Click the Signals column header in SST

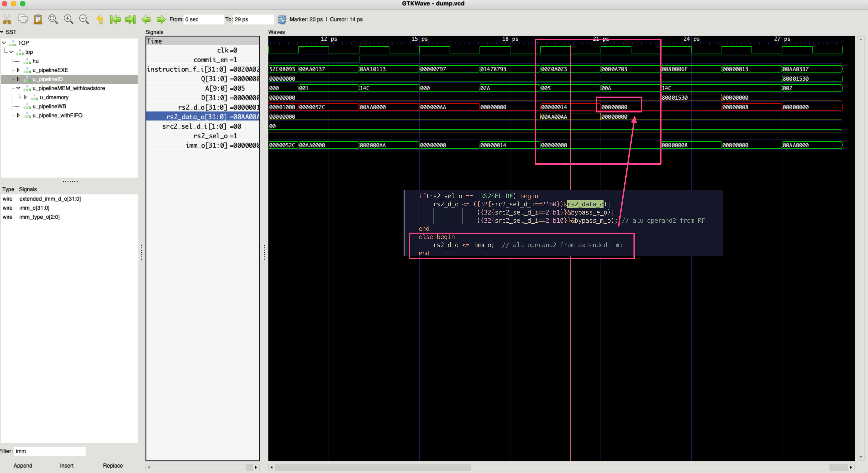(28, 189)
